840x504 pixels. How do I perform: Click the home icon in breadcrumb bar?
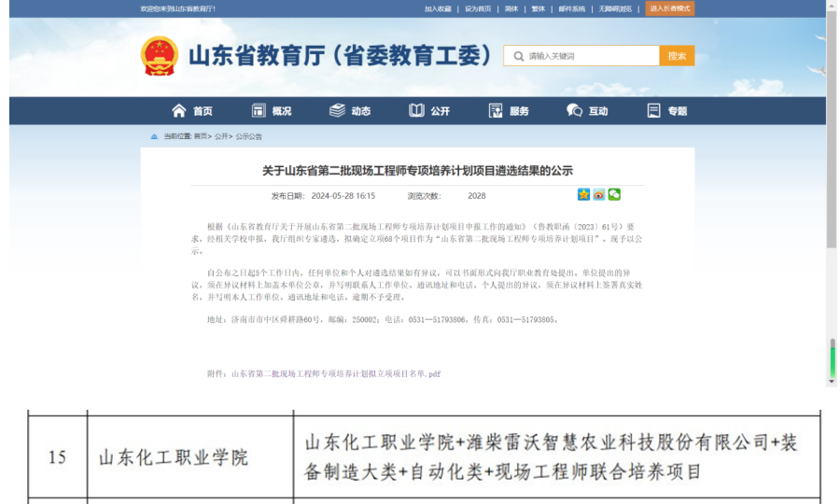point(154,136)
